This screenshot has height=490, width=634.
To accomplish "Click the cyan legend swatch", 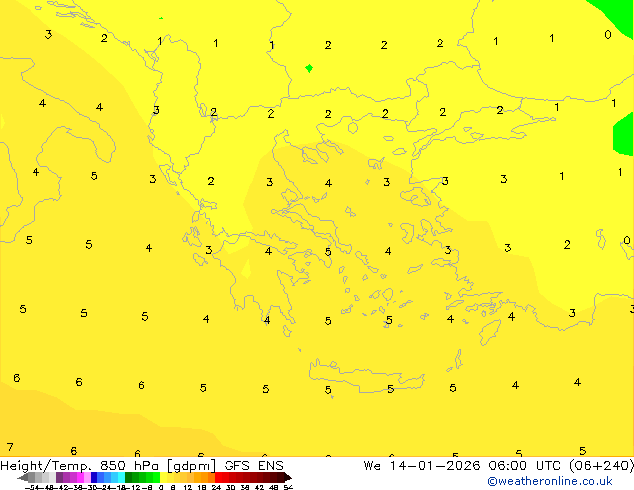I will pos(121,477).
